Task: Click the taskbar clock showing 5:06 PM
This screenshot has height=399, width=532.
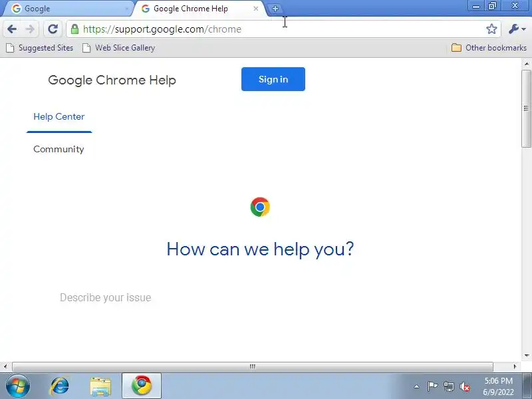Action: coord(498,386)
